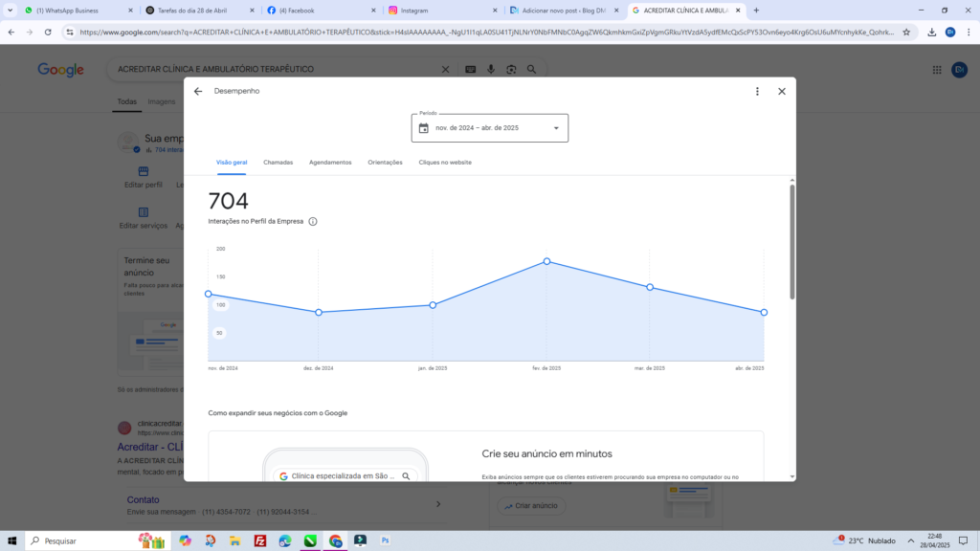Image resolution: width=980 pixels, height=551 pixels.
Task: Open a new browser tab
Action: [756, 11]
